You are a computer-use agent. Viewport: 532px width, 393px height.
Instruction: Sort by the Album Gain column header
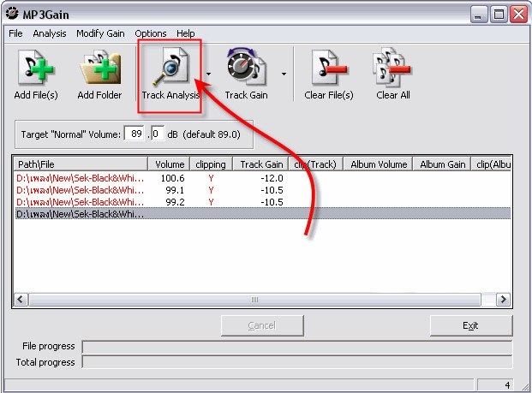click(442, 164)
